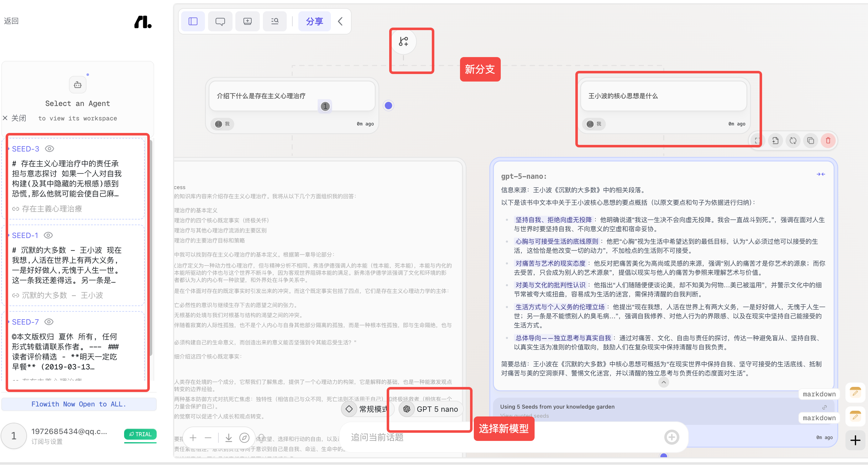Copy node with the duplicate icon
Screen dimensions: 868x466
pyautogui.click(x=810, y=140)
